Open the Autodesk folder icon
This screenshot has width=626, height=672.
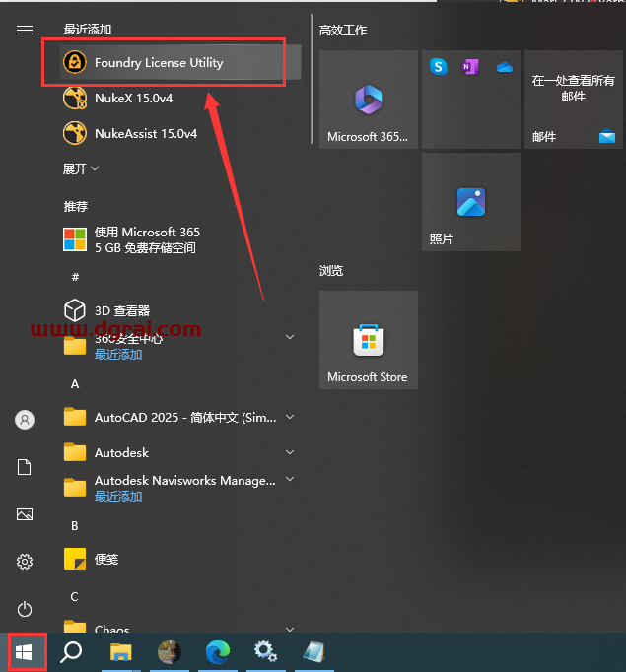tap(75, 452)
